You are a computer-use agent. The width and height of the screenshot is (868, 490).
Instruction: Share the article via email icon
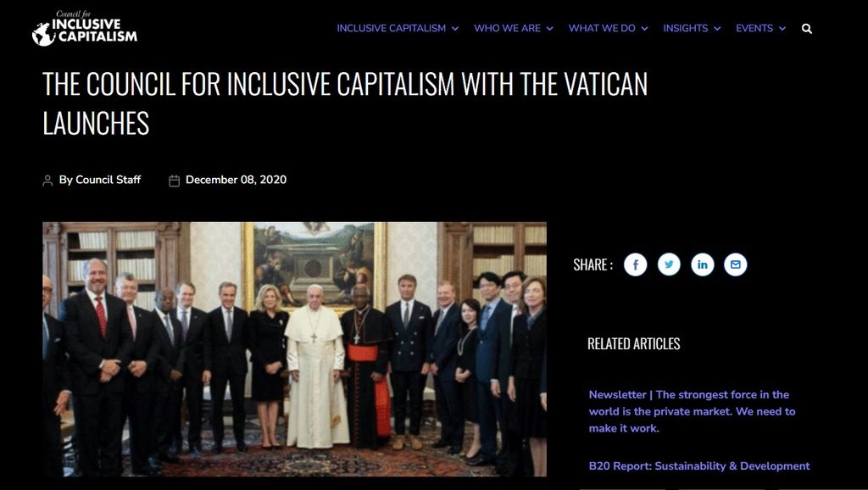click(x=735, y=264)
